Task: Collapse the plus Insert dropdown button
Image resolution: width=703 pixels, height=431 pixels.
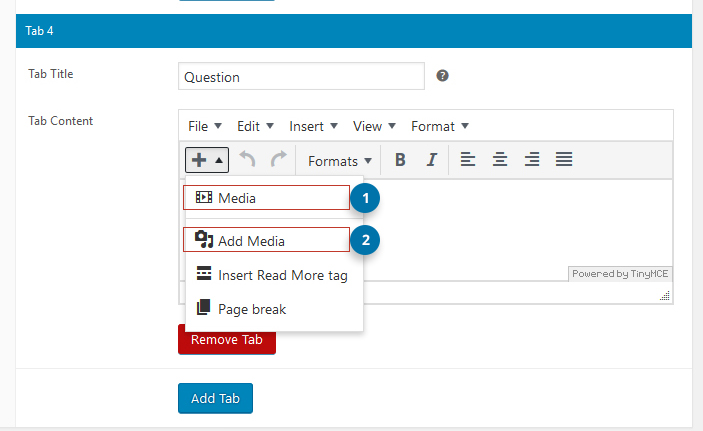Action: [208, 160]
